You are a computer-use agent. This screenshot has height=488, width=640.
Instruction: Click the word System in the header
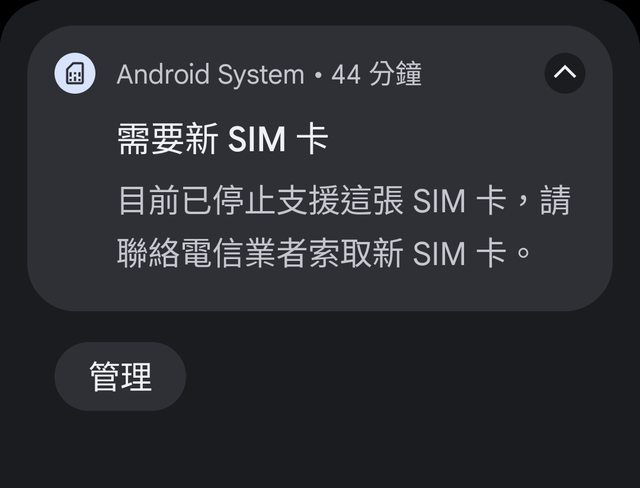point(261,75)
